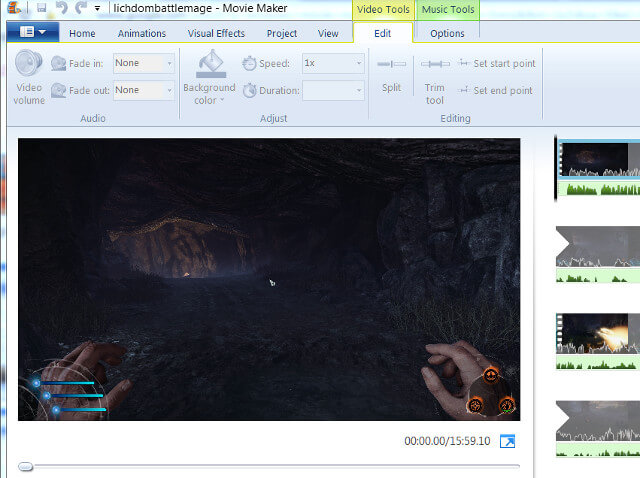Click the preview full screen arrow icon
640x478 pixels.
pyautogui.click(x=507, y=441)
